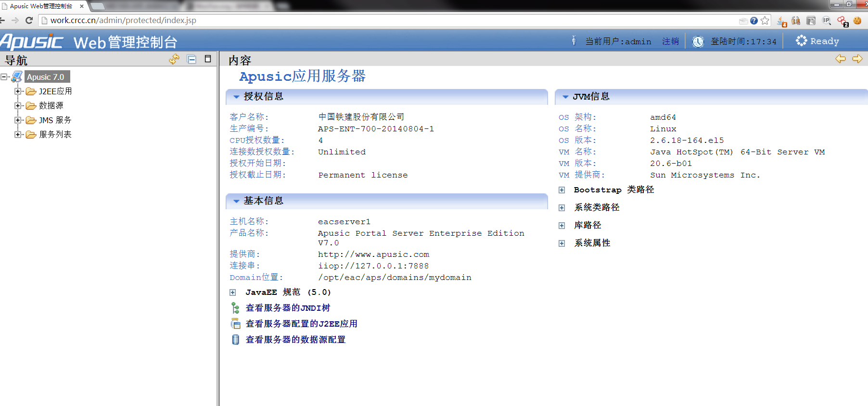The image size is (868, 406).
Task: Click the forward arrow in content header
Action: click(x=857, y=59)
